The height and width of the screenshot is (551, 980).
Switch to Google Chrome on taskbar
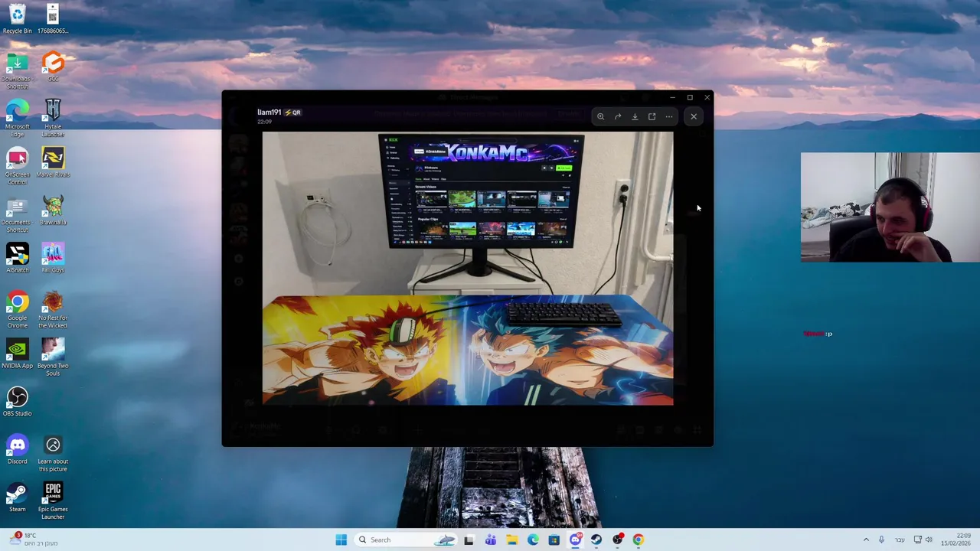tap(639, 540)
